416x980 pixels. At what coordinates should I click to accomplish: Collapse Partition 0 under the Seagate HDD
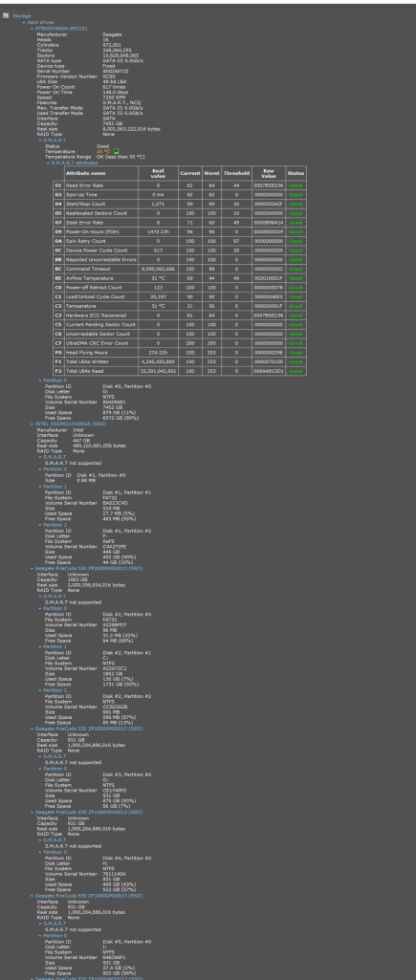point(40,380)
